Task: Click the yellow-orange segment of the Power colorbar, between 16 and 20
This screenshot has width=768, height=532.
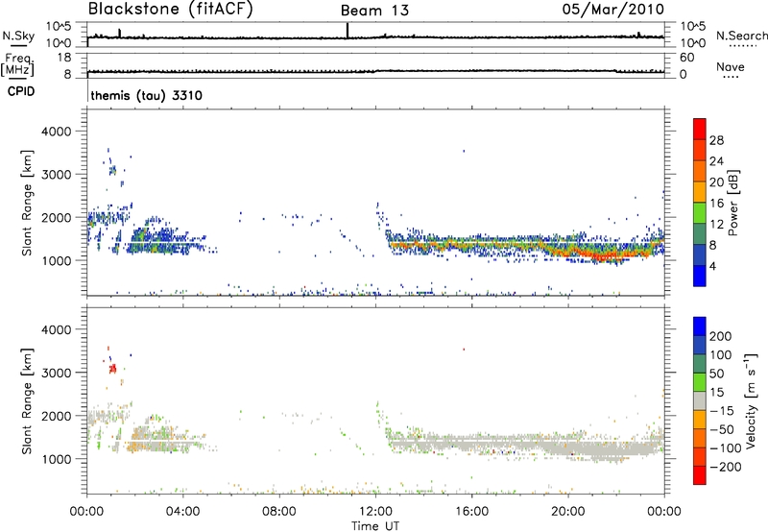Action: (700, 192)
